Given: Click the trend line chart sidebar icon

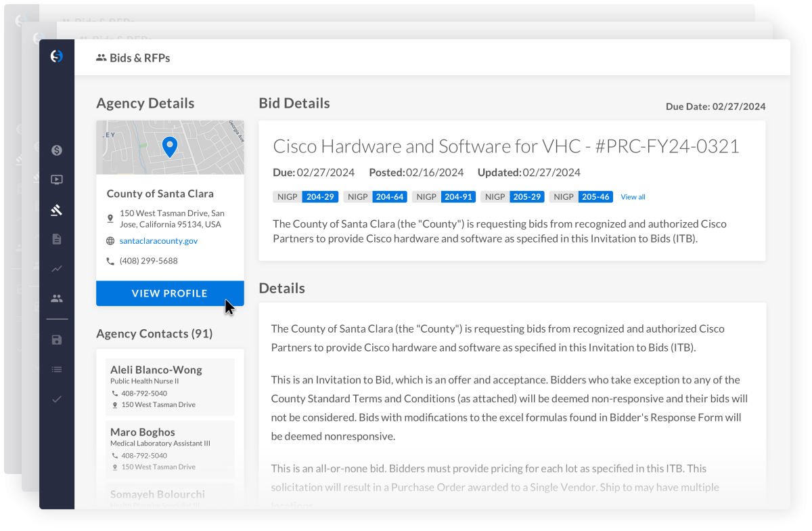Looking at the screenshot, I should pos(57,269).
